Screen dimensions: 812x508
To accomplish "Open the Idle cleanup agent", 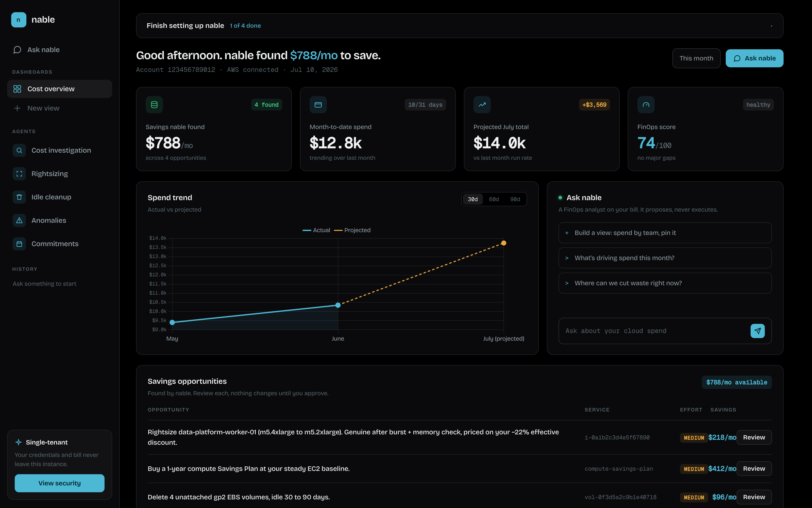I will (x=59, y=197).
